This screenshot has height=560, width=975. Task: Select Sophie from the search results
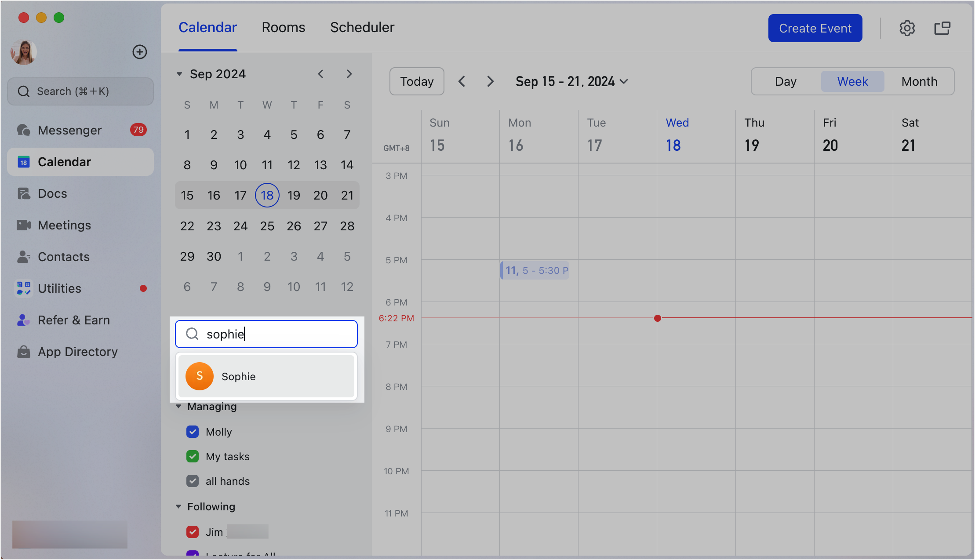pos(266,376)
